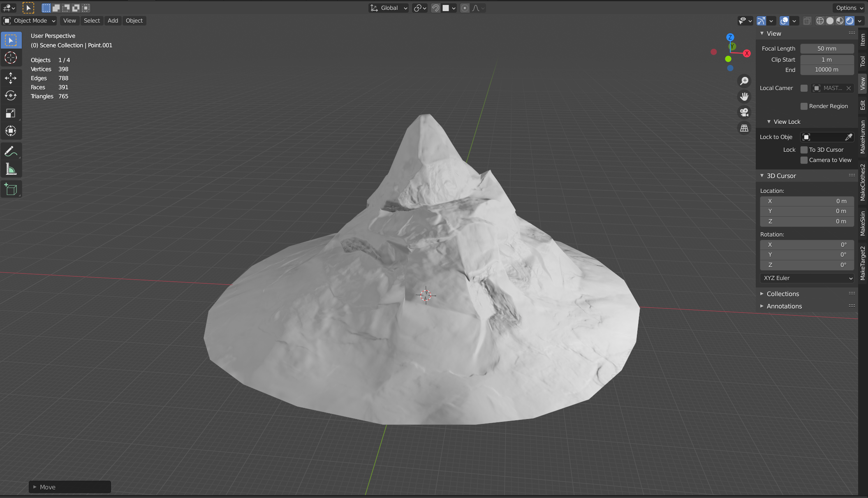The width and height of the screenshot is (868, 498).
Task: Open the Object Mode dropdown
Action: coord(30,21)
